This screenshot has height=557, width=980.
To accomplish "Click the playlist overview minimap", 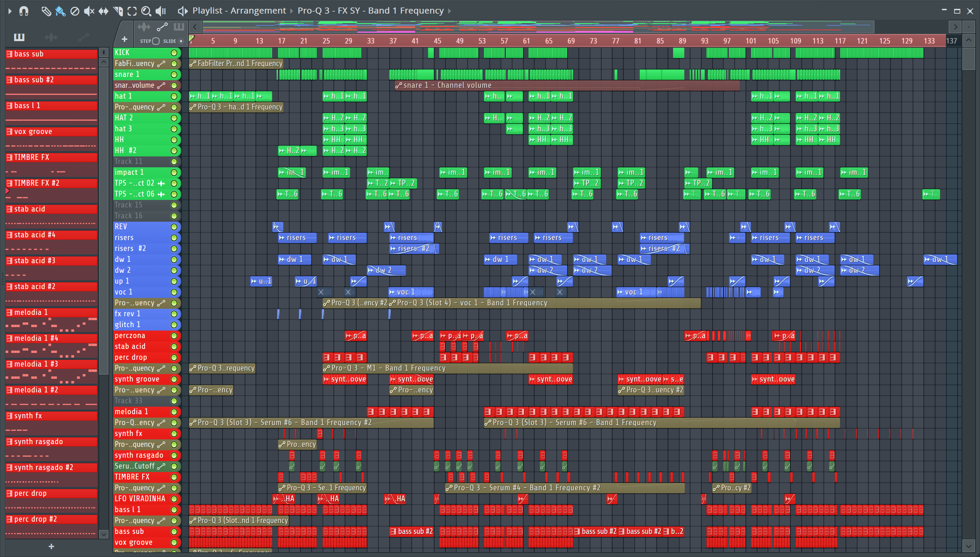I will (538, 27).
